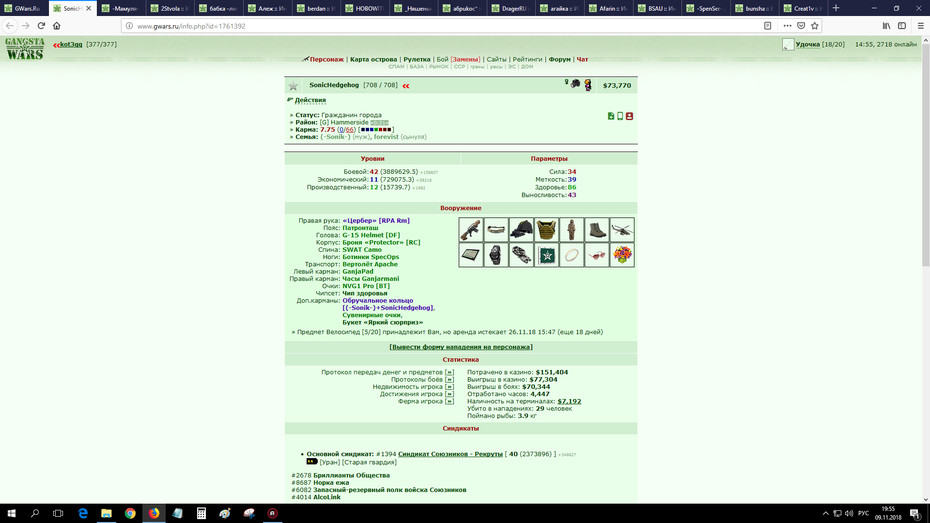Open page actions three-dots menu
The height and width of the screenshot is (523, 930).
[787, 25]
